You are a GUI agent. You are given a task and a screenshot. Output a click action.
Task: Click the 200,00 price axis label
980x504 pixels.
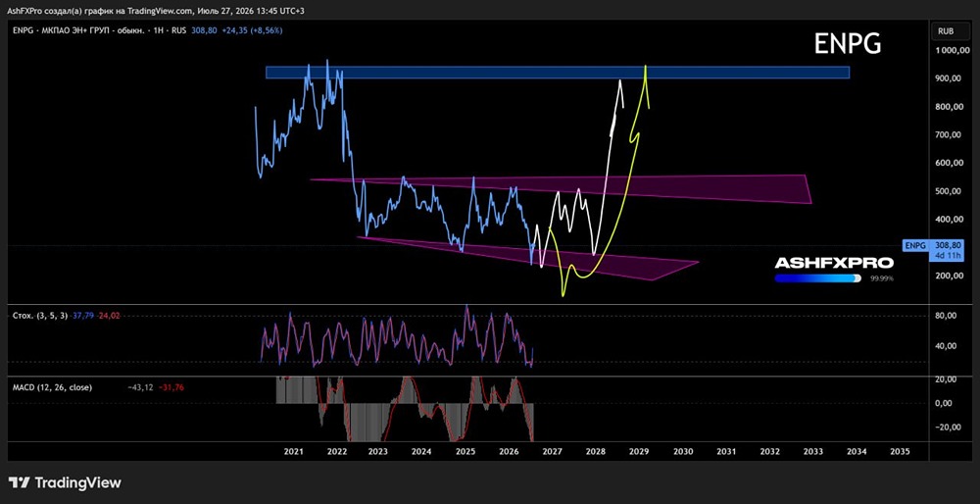pyautogui.click(x=947, y=276)
